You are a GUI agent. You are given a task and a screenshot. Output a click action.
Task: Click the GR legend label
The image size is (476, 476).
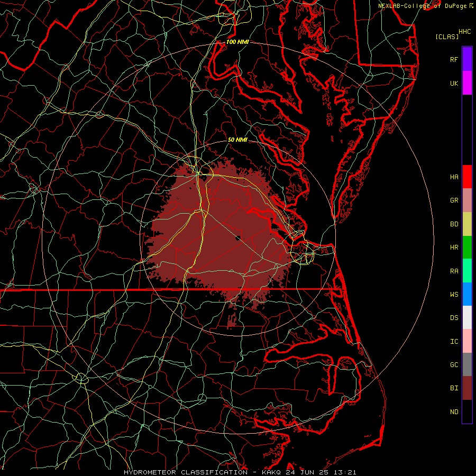[454, 200]
